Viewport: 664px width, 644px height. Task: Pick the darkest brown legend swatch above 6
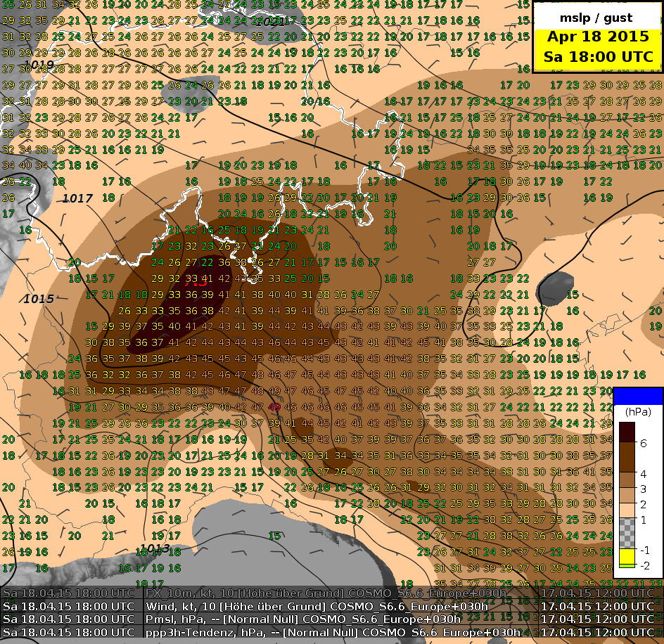[627, 432]
